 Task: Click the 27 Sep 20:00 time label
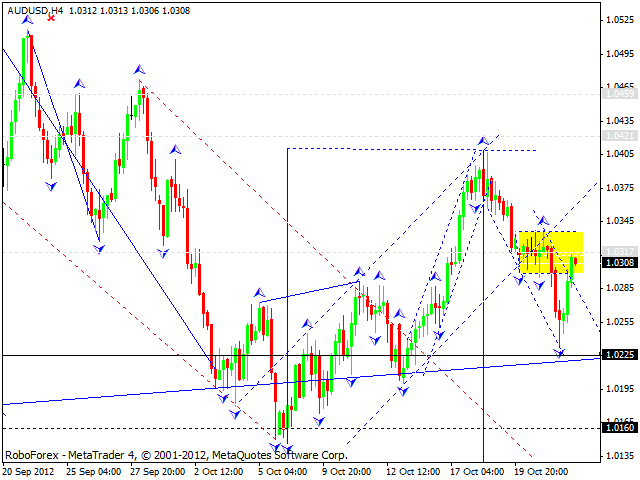158,471
